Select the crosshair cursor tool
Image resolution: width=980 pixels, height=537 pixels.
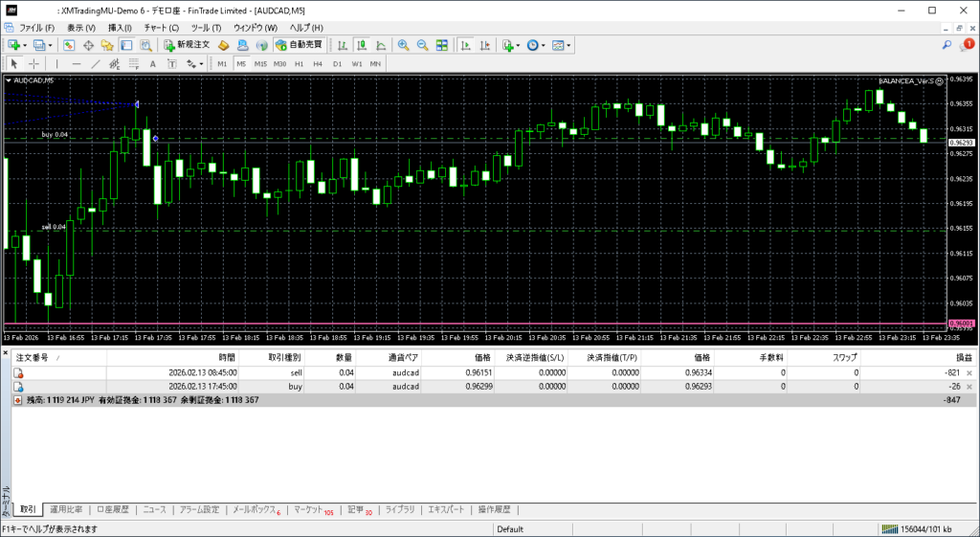[35, 64]
